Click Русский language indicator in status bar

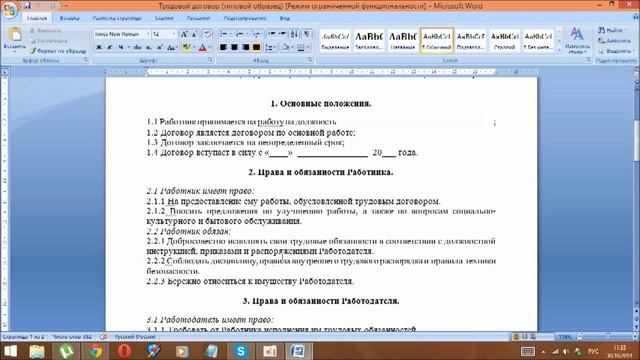pos(135,337)
